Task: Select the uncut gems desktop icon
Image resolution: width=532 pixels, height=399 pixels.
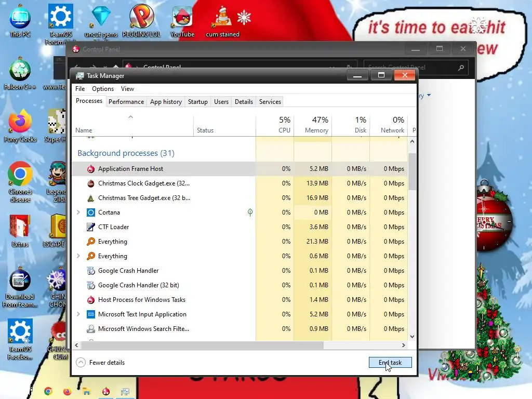Action: 101,22
